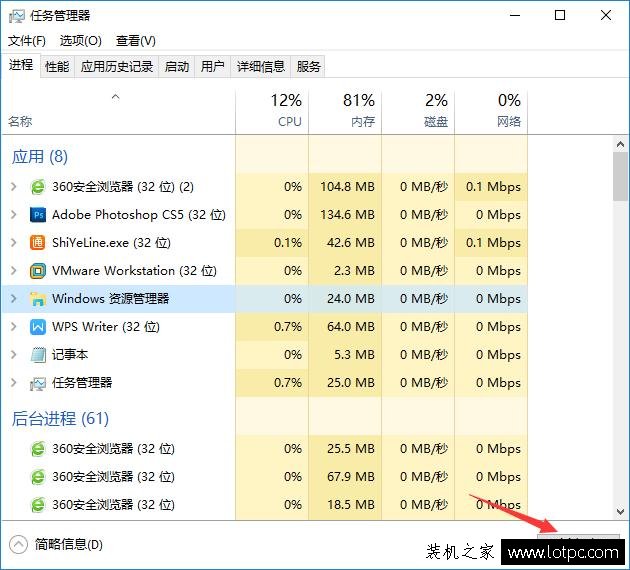Viewport: 630px width, 570px height.
Task: Expand the 任务管理器 process row
Action: (x=14, y=383)
